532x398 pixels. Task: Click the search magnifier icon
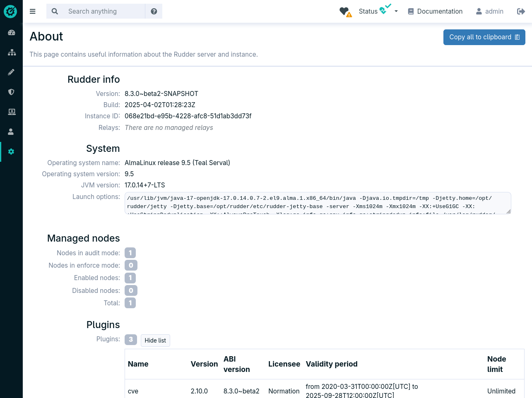click(x=55, y=12)
